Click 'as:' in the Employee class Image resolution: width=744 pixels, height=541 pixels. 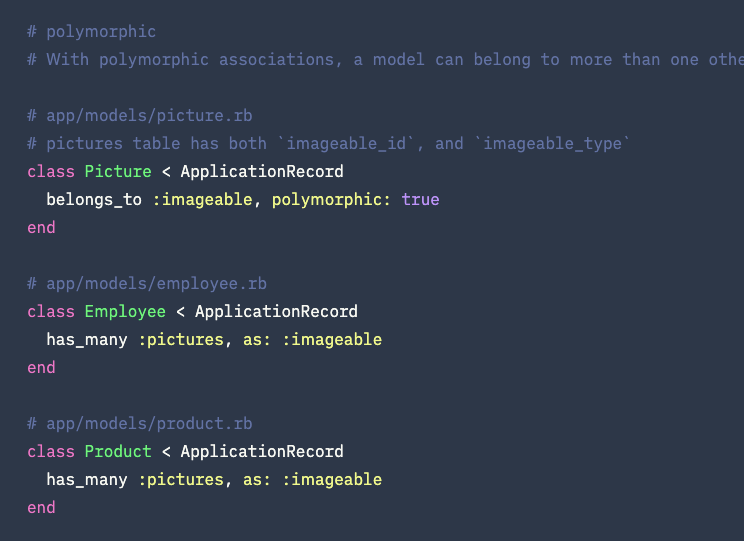(x=257, y=340)
